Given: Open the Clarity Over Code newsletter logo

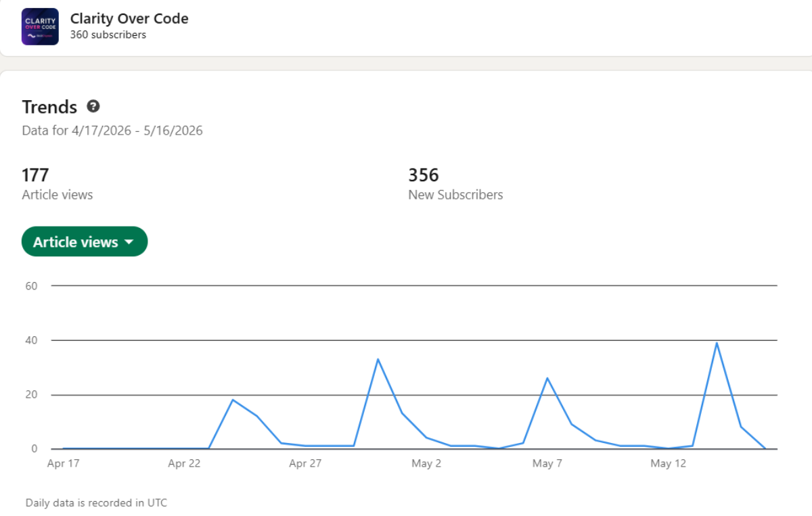Looking at the screenshot, I should click(40, 26).
